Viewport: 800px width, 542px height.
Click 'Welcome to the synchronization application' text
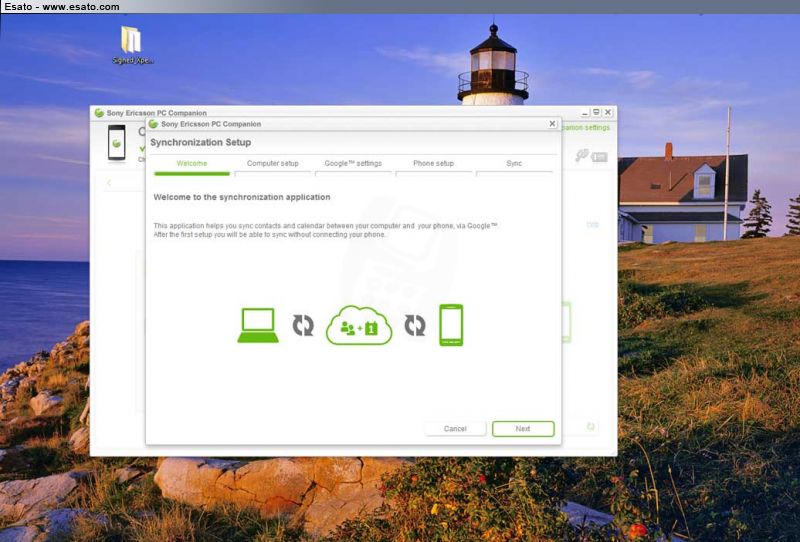(x=242, y=197)
